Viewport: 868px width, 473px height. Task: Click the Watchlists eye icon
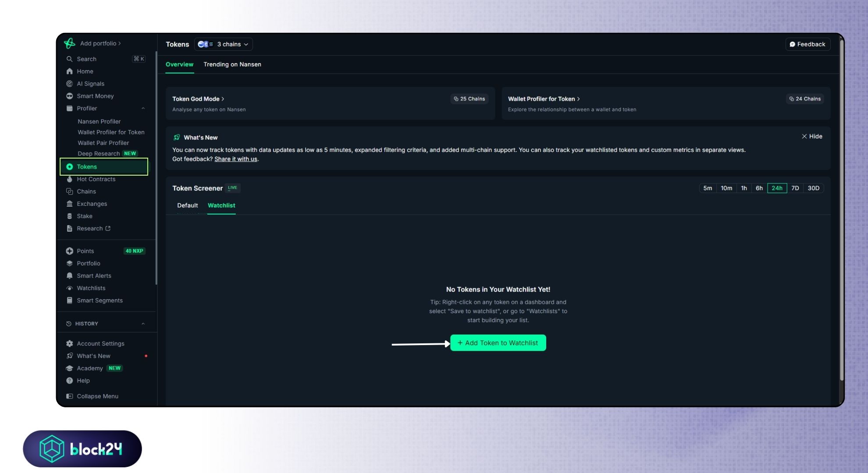pyautogui.click(x=69, y=288)
